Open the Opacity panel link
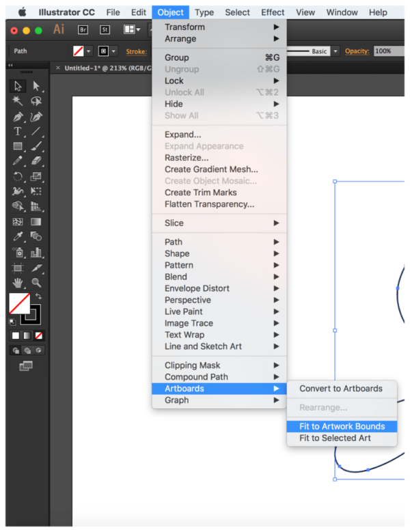The width and height of the screenshot is (410, 532). [x=357, y=51]
